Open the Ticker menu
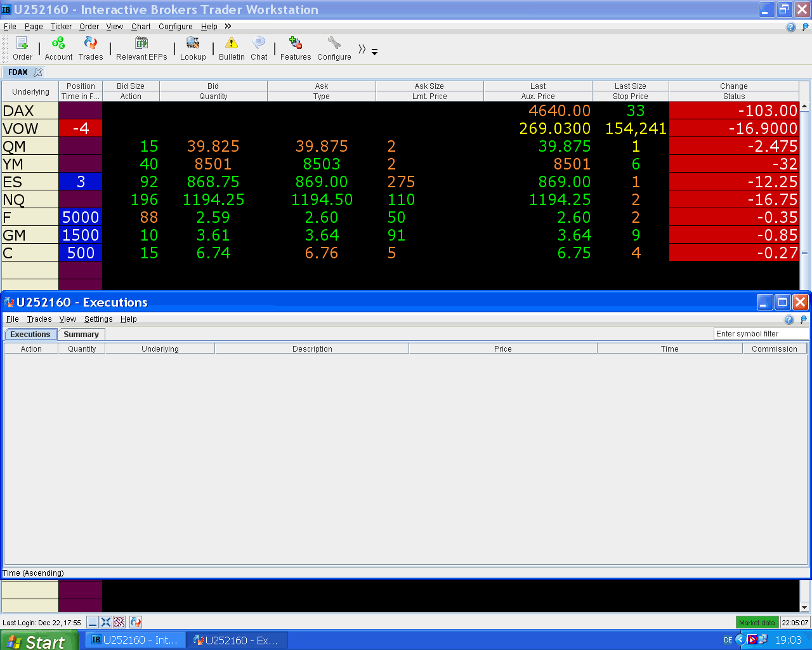Image resolution: width=812 pixels, height=650 pixels. click(x=61, y=27)
